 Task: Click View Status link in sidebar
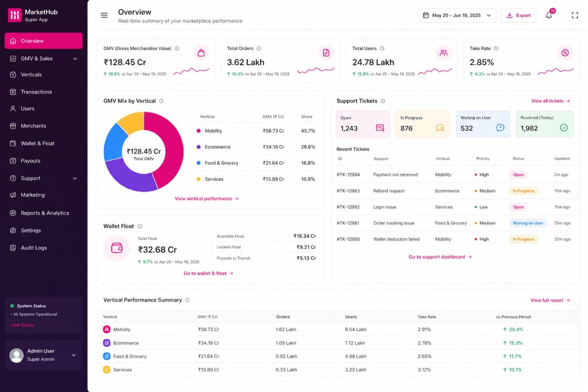pyautogui.click(x=22, y=325)
